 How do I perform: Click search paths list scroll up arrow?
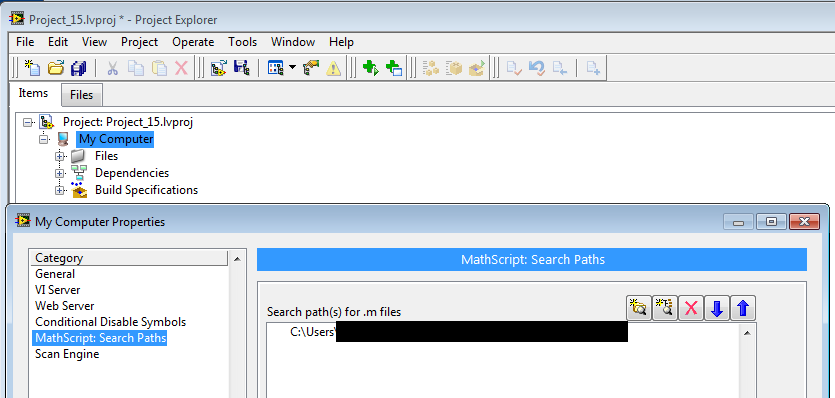click(x=747, y=333)
